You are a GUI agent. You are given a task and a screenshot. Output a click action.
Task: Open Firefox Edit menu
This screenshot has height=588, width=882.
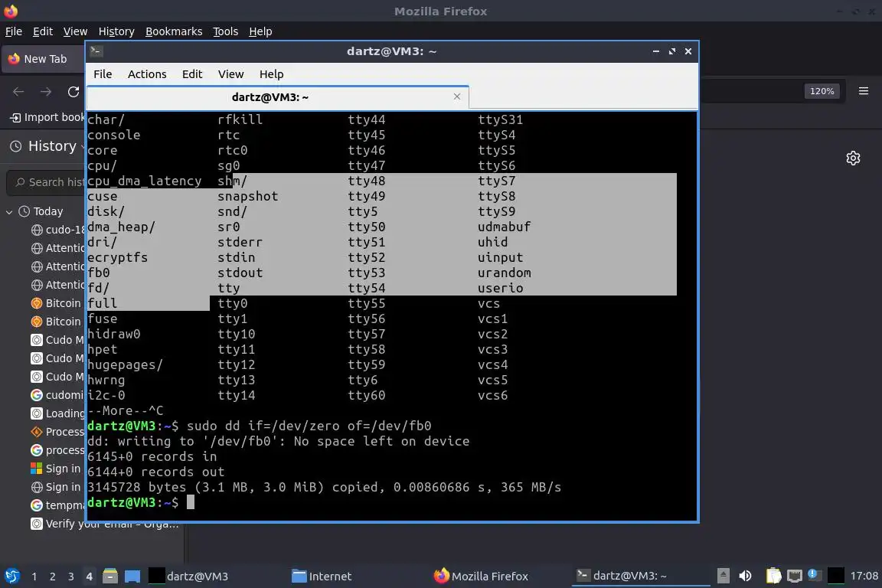click(43, 31)
